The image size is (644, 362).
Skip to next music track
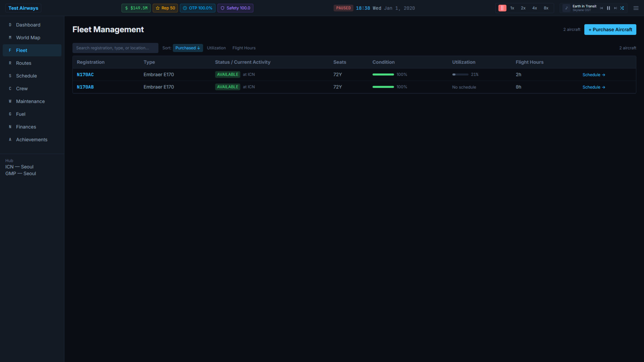coord(615,8)
